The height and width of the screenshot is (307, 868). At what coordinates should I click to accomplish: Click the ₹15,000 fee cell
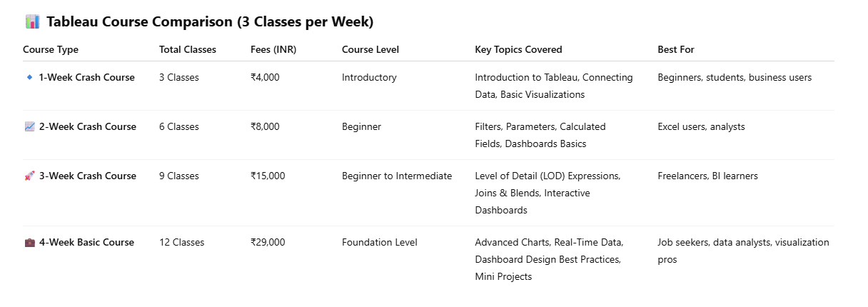tap(268, 176)
